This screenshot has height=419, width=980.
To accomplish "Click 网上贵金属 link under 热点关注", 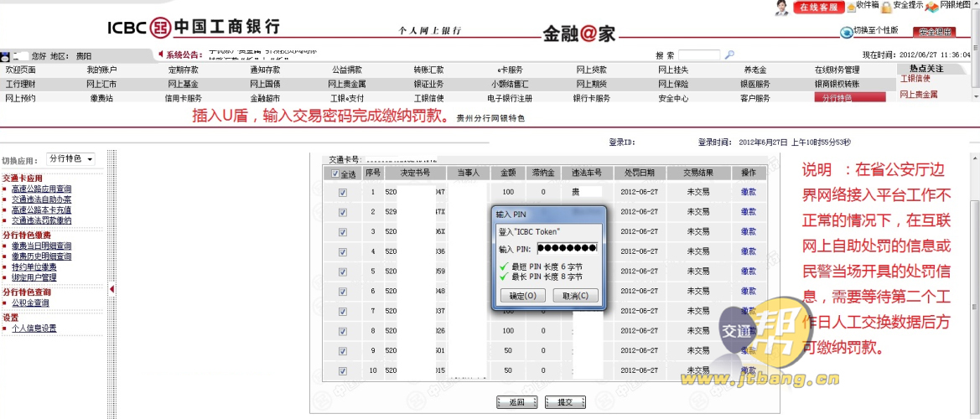I will (919, 95).
